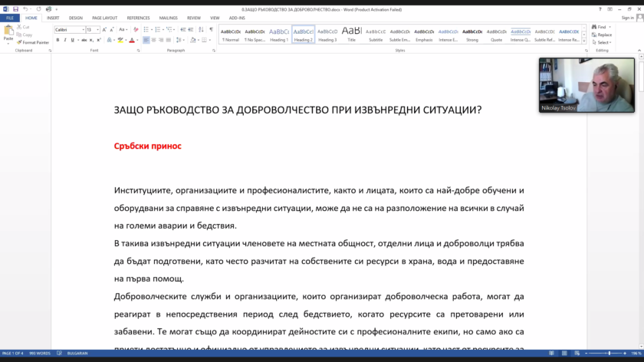Toggle Underline formatting

click(72, 40)
